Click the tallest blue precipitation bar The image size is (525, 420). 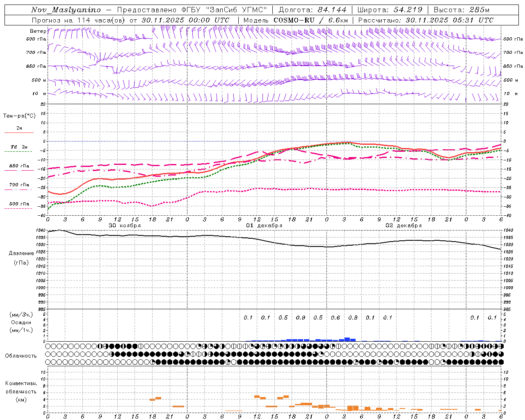[x=347, y=339]
